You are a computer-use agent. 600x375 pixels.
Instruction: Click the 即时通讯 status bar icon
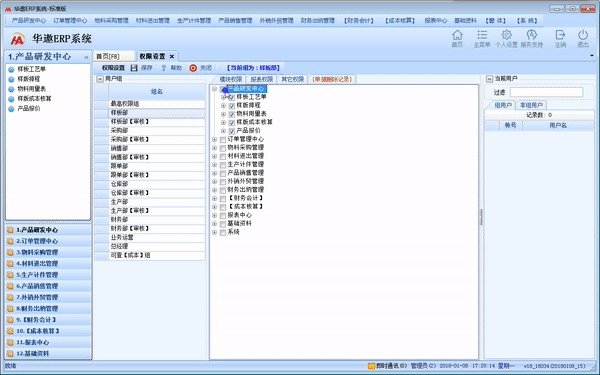coord(371,366)
